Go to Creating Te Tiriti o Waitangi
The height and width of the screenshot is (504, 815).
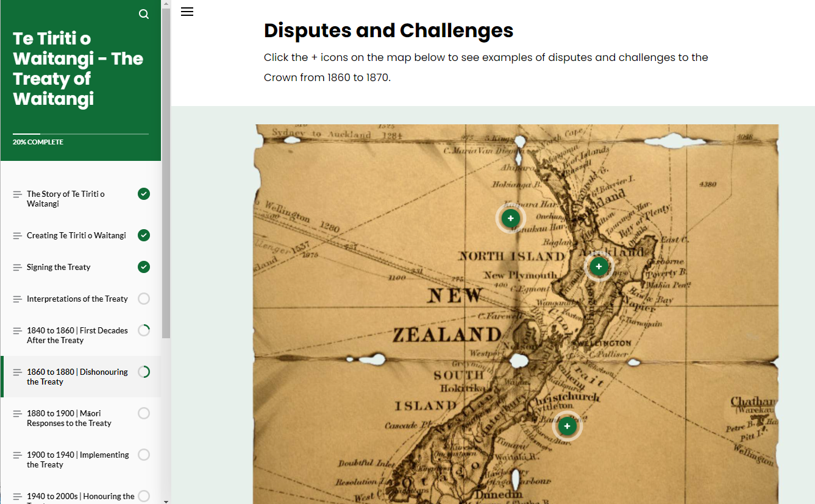(x=80, y=235)
